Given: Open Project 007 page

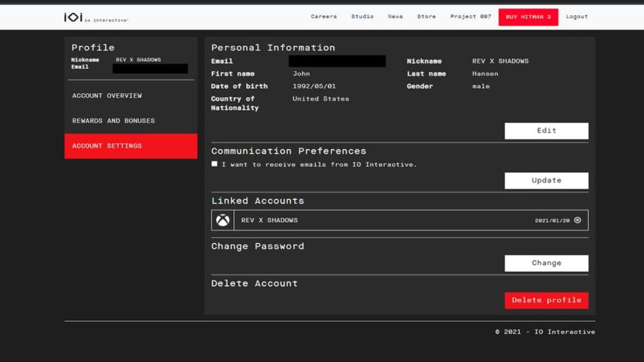Looking at the screenshot, I should pos(470,17).
